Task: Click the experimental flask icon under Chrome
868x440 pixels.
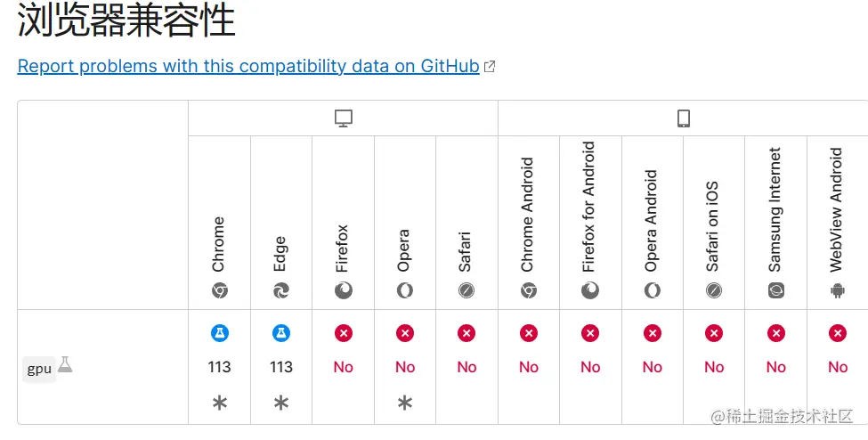Action: (220, 333)
